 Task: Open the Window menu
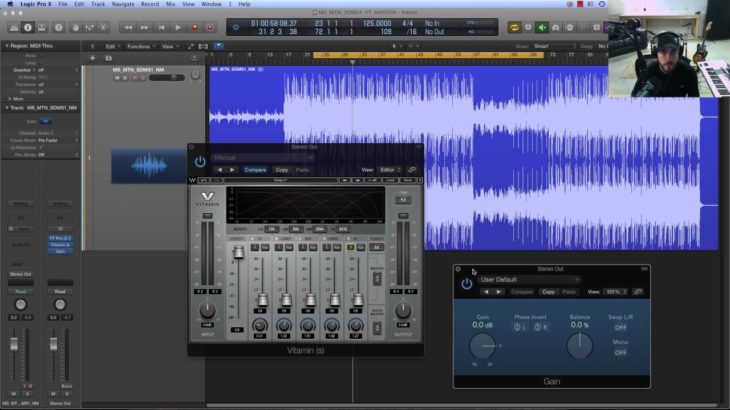[x=211, y=4]
